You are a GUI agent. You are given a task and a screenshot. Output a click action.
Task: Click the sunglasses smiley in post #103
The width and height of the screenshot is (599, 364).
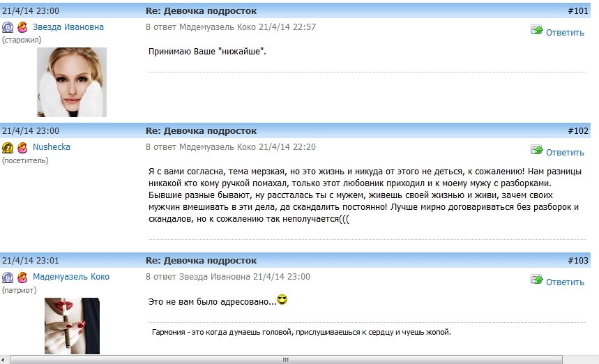(x=282, y=301)
